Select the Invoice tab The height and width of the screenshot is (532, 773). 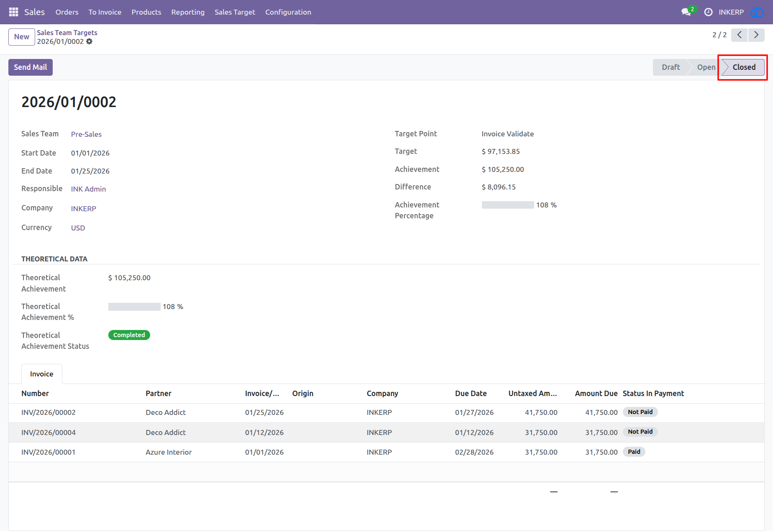point(42,374)
